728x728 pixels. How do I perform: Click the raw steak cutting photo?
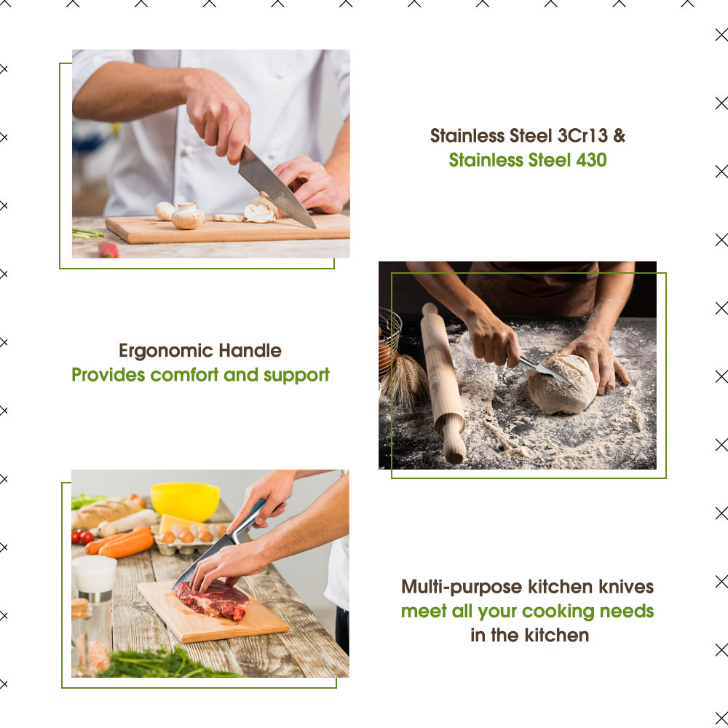pyautogui.click(x=210, y=574)
